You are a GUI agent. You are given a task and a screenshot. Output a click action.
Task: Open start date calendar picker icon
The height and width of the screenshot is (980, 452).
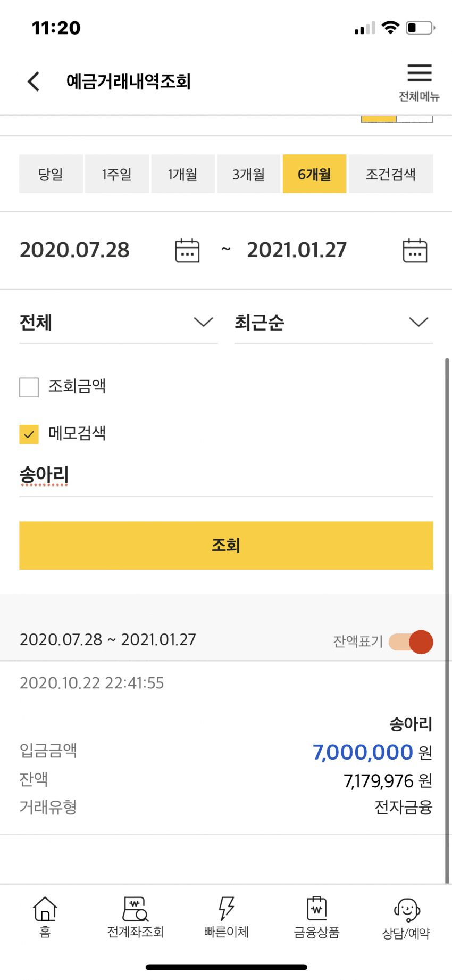point(187,250)
